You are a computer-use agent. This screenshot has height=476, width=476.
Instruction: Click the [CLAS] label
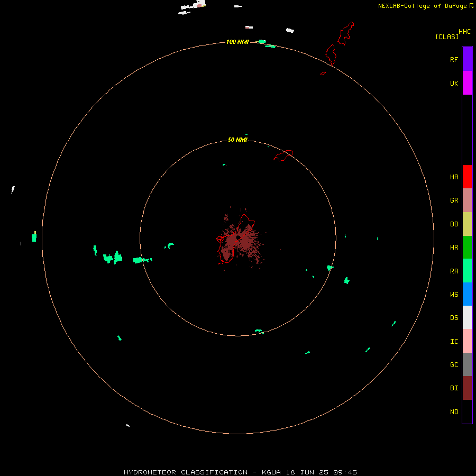(x=447, y=36)
